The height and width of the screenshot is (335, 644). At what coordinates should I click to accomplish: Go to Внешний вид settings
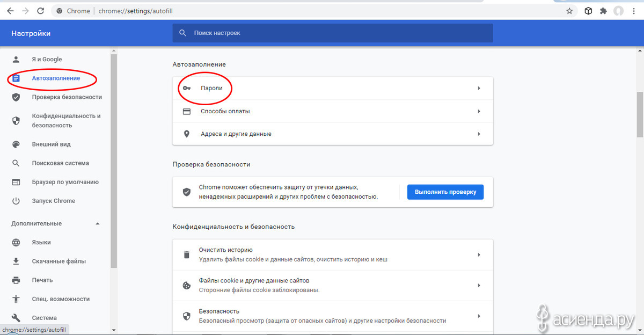(x=51, y=144)
